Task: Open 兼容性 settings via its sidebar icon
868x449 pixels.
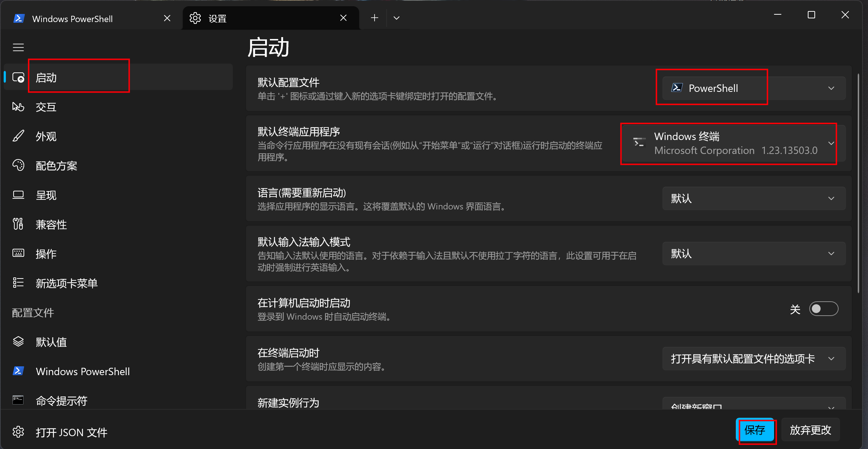Action: (x=18, y=224)
